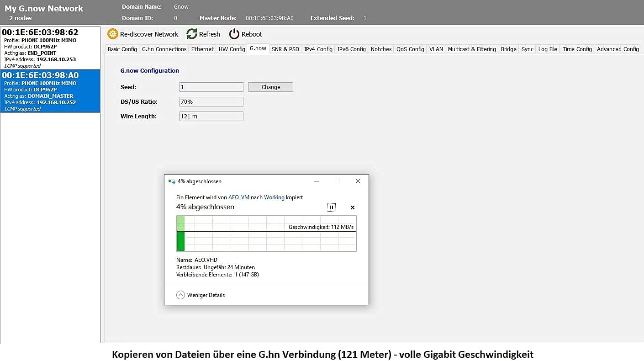The image size is (644, 361).
Task: Click the green Refresh arrows icon
Action: point(192,34)
